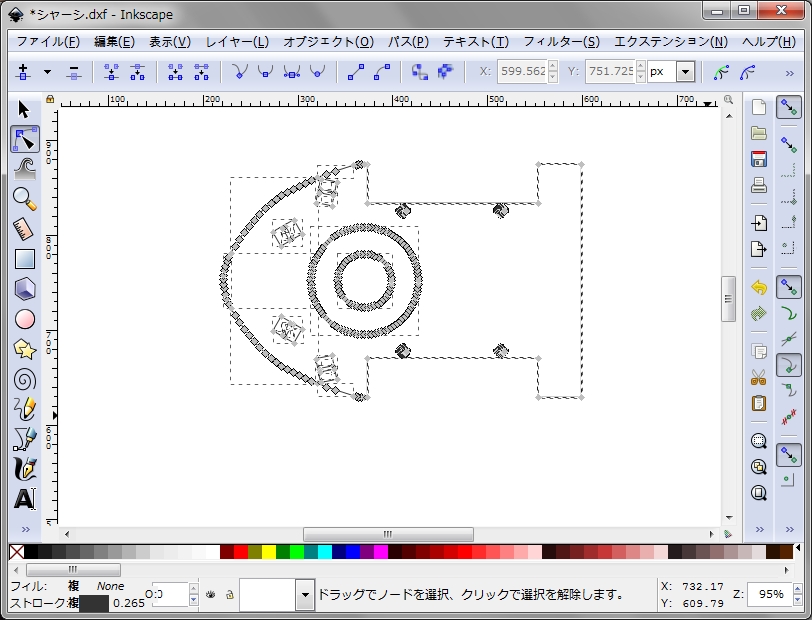Select the Spiral tool
Image resolution: width=812 pixels, height=620 pixels.
click(24, 380)
